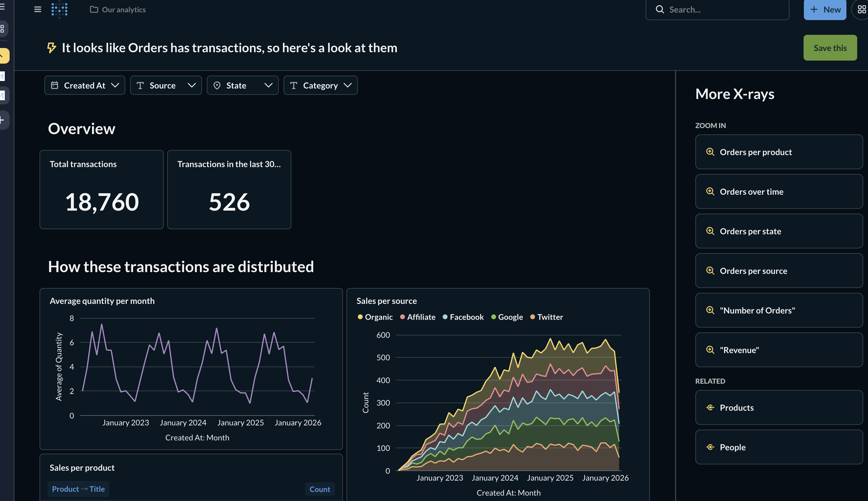The image size is (868, 501).
Task: Click the search magnifier icon
Action: point(660,10)
